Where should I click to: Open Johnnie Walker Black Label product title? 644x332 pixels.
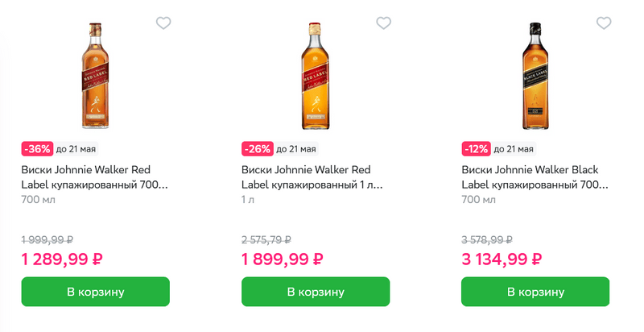click(x=535, y=177)
